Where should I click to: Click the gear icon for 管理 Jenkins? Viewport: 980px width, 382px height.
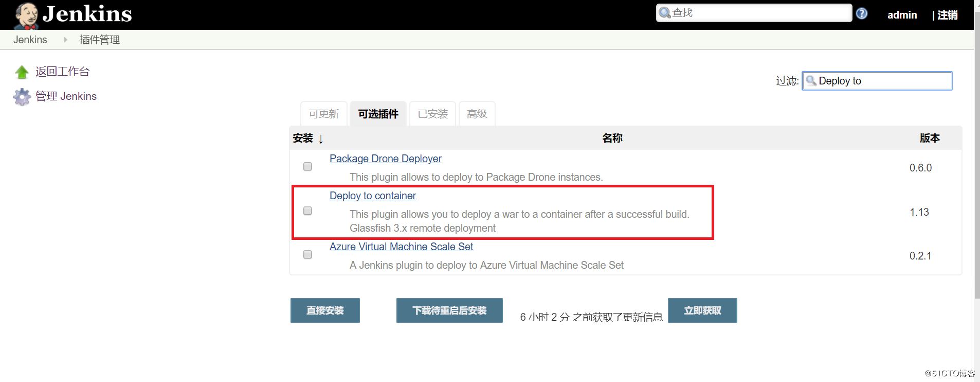(x=22, y=97)
